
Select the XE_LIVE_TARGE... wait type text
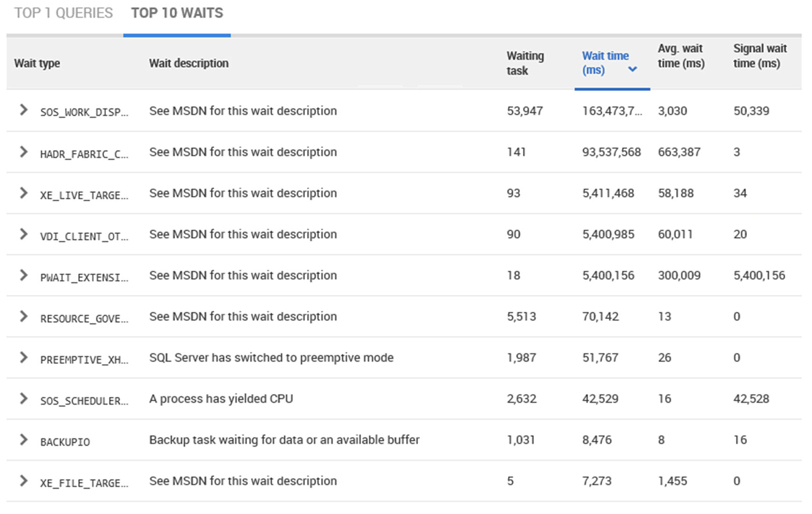84,195
